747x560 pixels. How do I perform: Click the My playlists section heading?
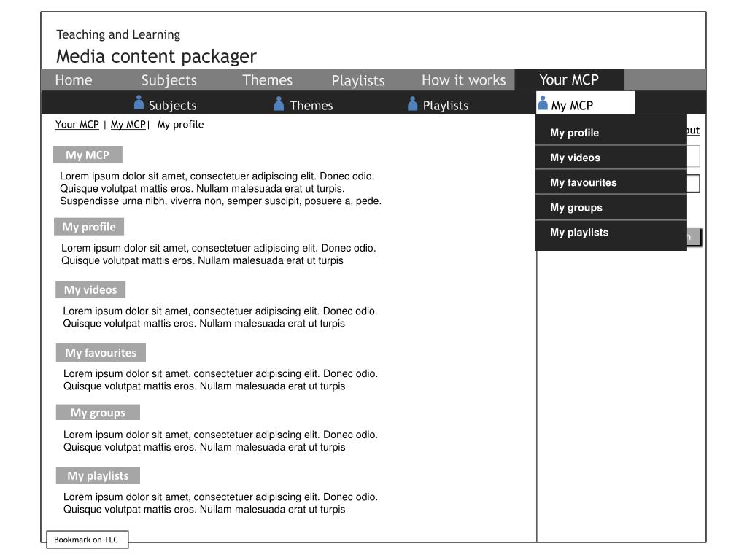[x=98, y=475]
